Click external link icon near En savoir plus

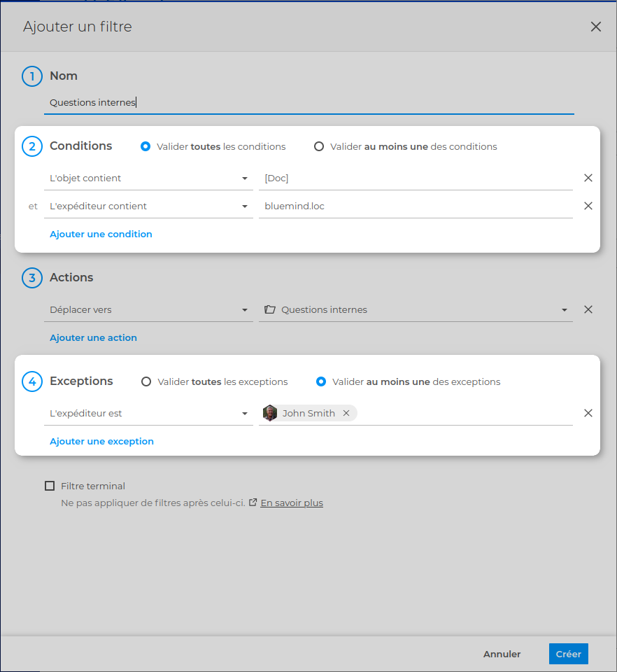click(253, 502)
